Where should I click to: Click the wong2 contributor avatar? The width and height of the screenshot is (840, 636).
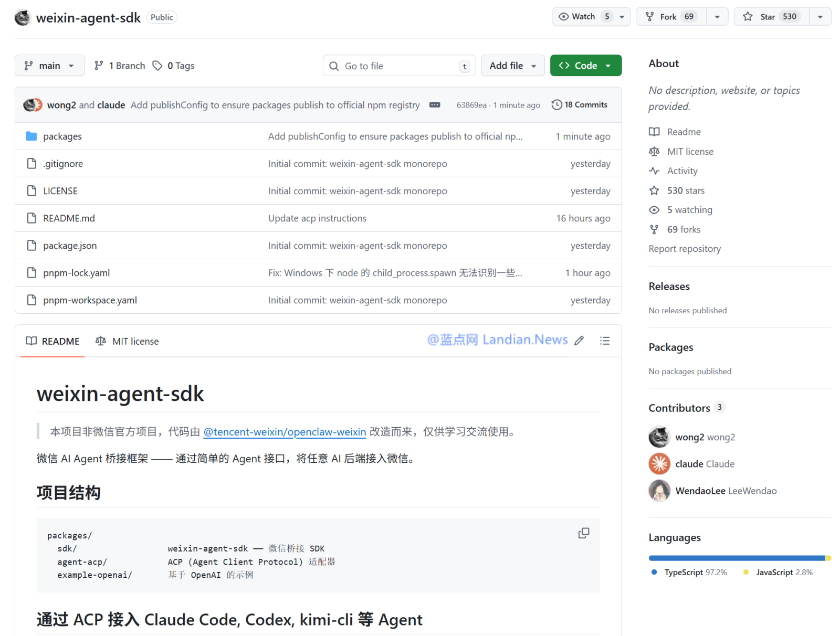[x=659, y=437]
